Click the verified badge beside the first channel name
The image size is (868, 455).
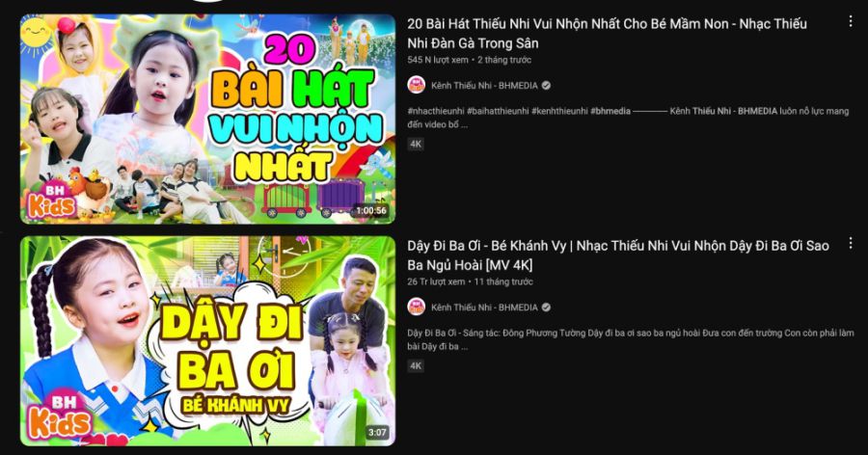click(x=547, y=85)
